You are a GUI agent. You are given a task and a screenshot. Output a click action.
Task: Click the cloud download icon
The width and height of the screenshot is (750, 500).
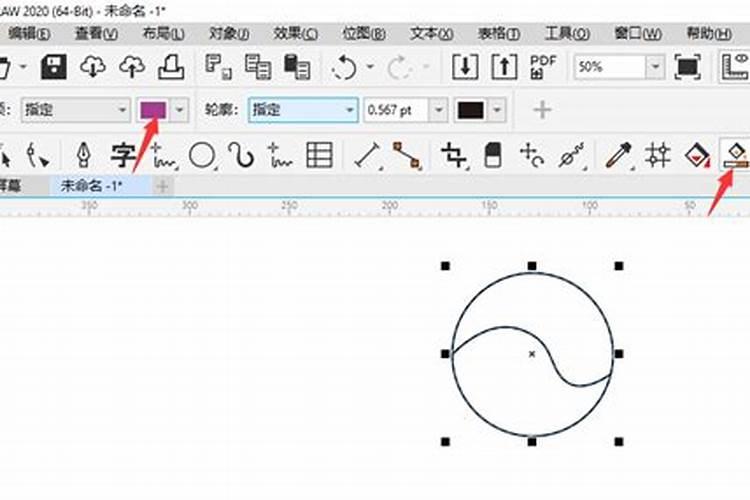(x=93, y=67)
